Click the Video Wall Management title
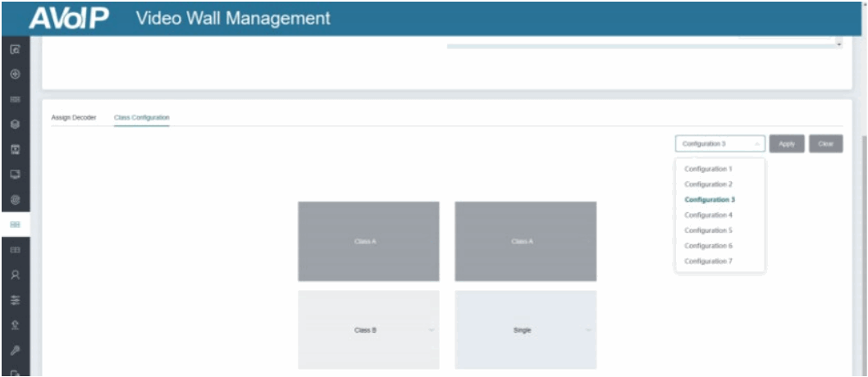This screenshot has width=868, height=377. click(x=233, y=18)
